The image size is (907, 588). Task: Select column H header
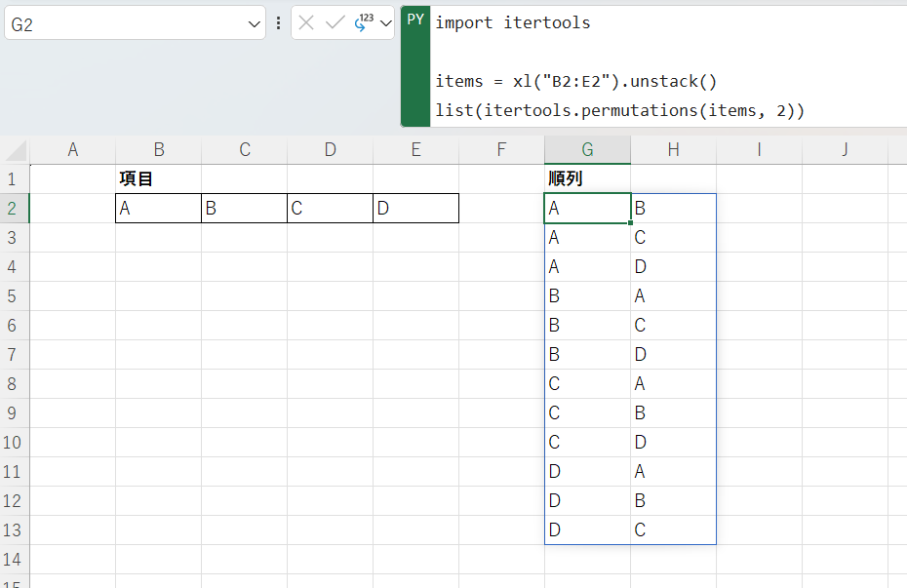pos(673,150)
